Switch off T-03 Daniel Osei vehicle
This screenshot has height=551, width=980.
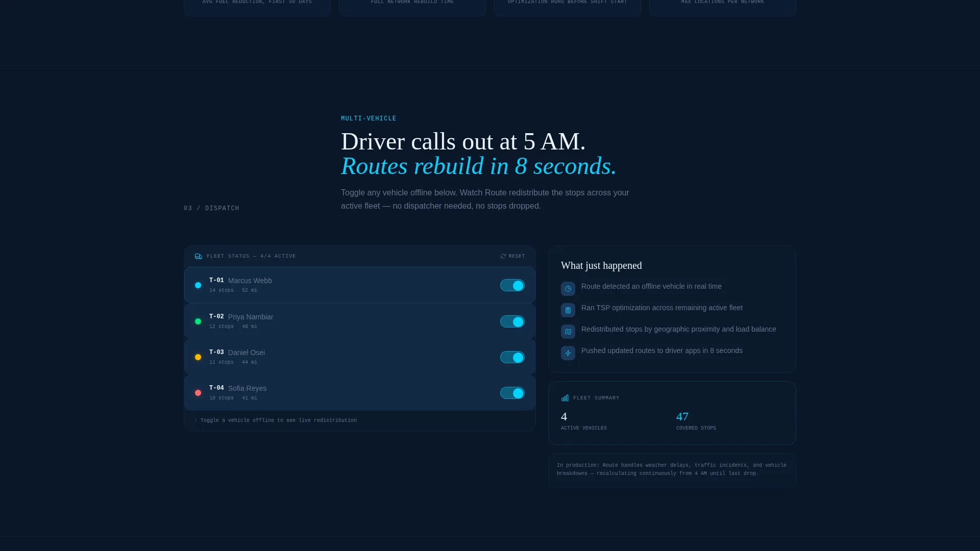[512, 357]
